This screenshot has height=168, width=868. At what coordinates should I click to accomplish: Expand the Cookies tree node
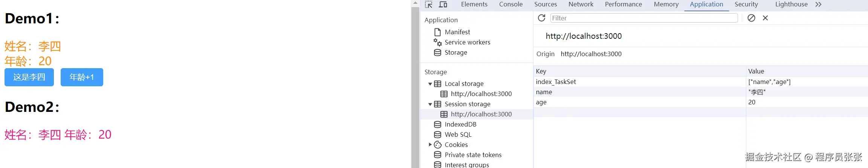430,145
